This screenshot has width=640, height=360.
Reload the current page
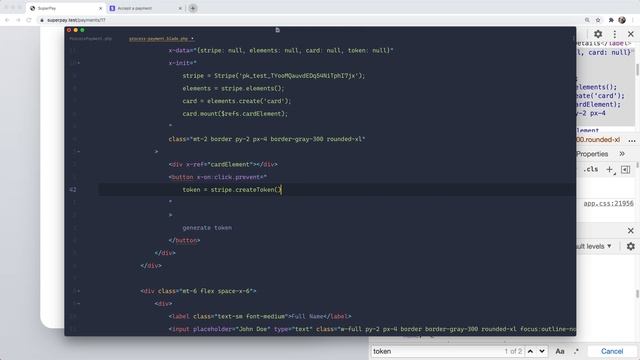click(x=29, y=20)
